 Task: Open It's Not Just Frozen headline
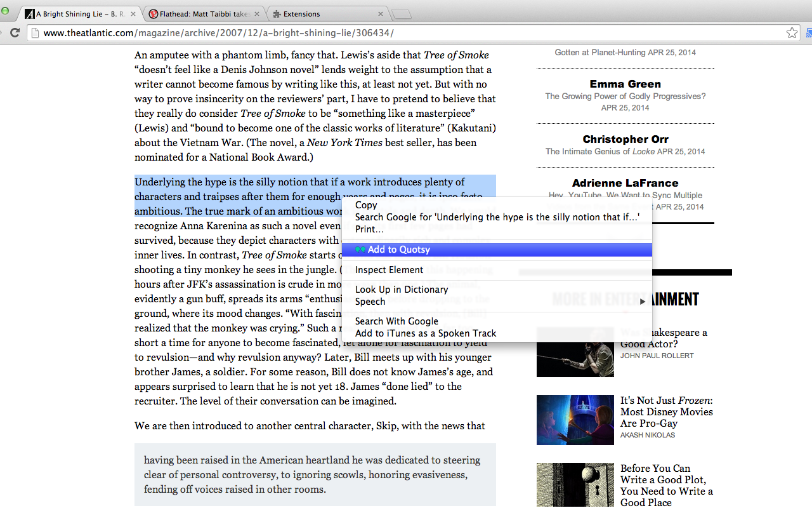pyautogui.click(x=666, y=412)
